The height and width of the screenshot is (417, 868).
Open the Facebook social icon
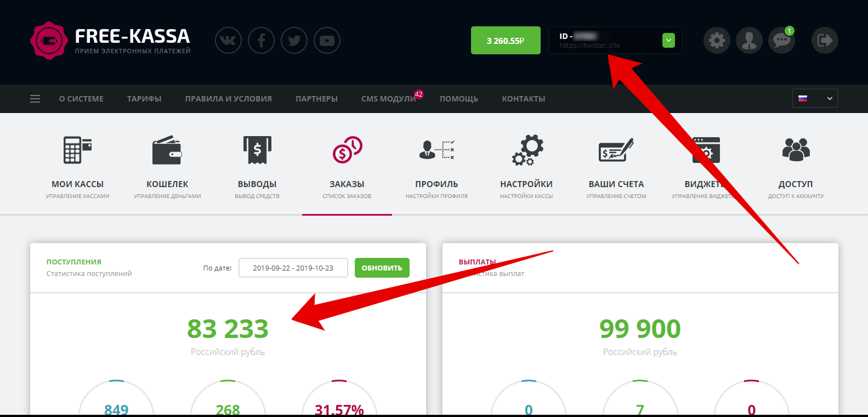point(261,41)
